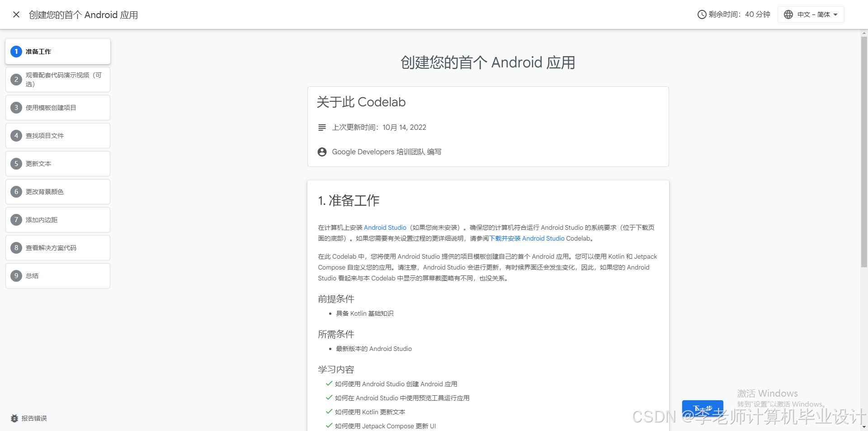Click the bug icon next to 报告错误
This screenshot has height=431, width=868.
click(x=15, y=418)
